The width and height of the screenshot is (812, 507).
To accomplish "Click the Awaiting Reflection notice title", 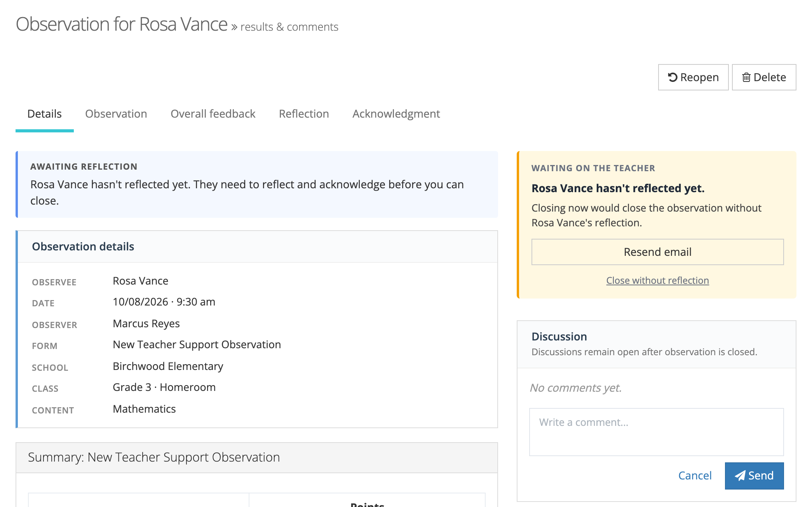I will [84, 167].
